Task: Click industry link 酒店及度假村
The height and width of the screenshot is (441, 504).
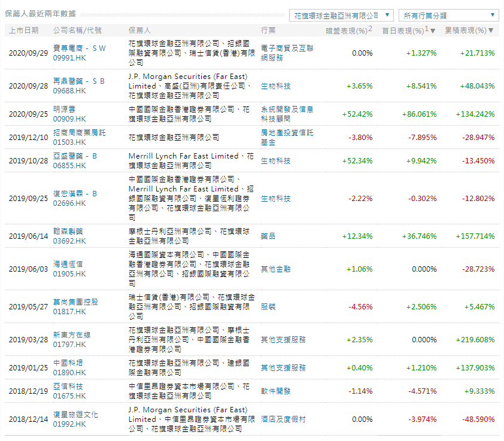Action: coord(283,419)
